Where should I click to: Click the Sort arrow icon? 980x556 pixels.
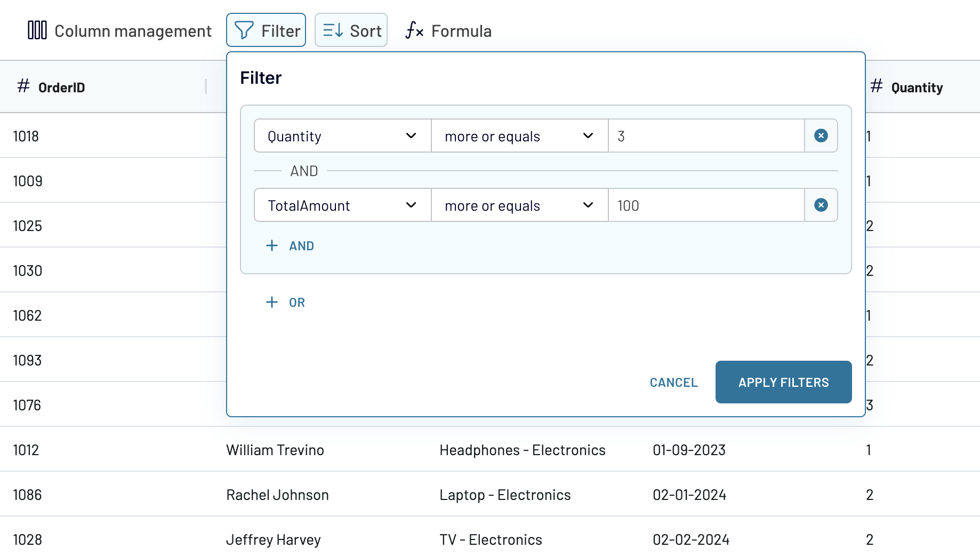(333, 30)
